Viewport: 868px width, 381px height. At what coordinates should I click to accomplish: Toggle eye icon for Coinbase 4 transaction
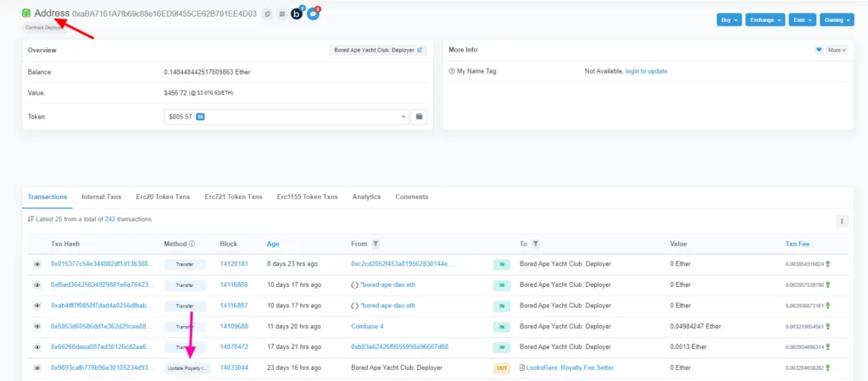37,326
